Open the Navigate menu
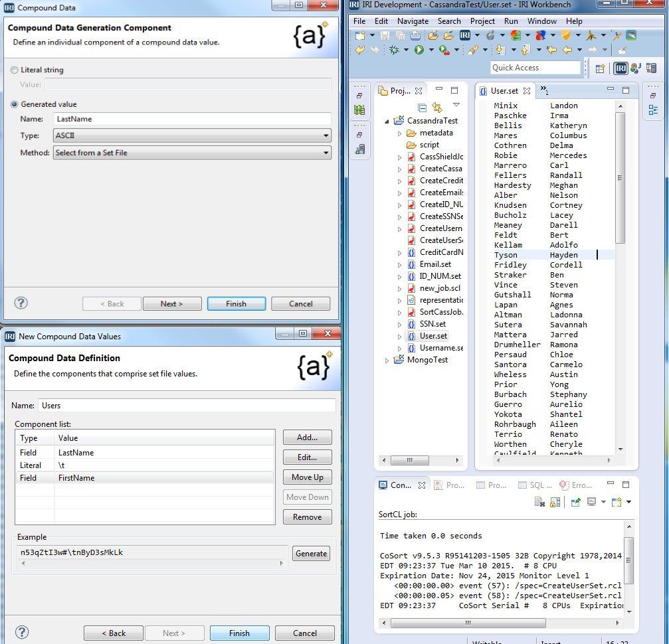669x644 pixels. point(413,21)
